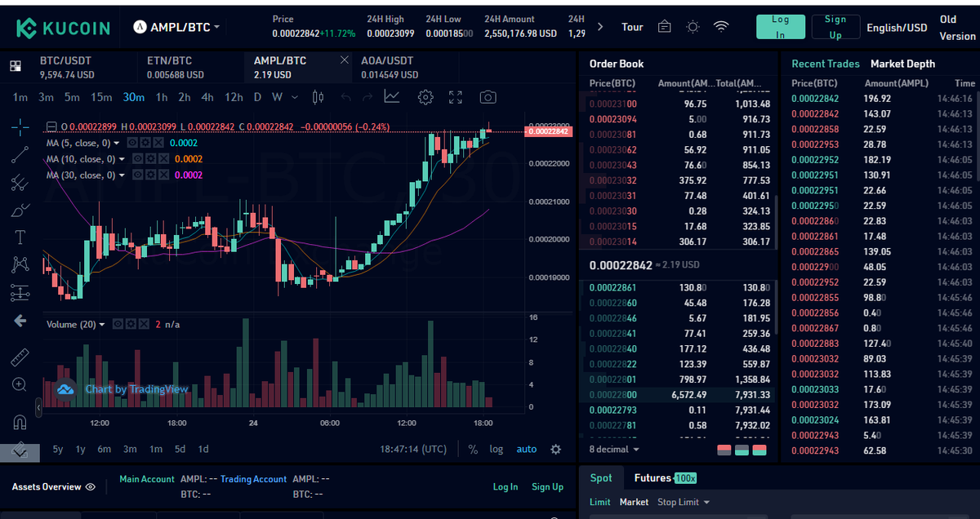The width and height of the screenshot is (980, 519).
Task: Expand the MA (30, close, 0) dropdown
Action: 122,175
